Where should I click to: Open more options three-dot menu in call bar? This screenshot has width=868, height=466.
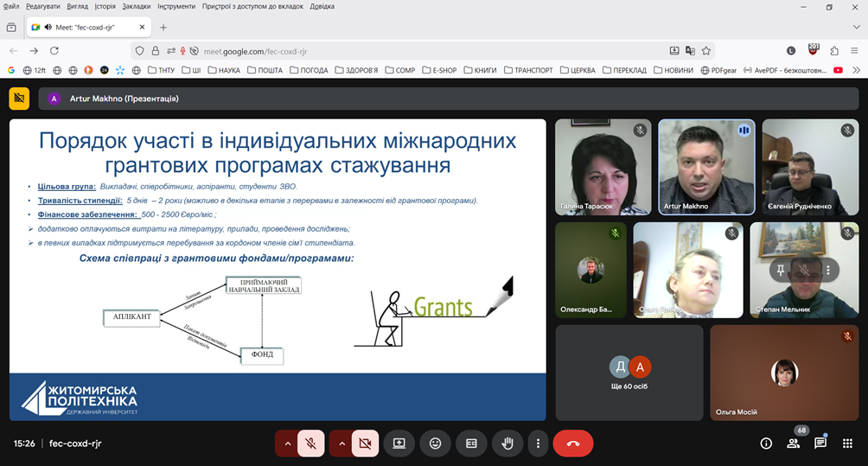click(538, 444)
